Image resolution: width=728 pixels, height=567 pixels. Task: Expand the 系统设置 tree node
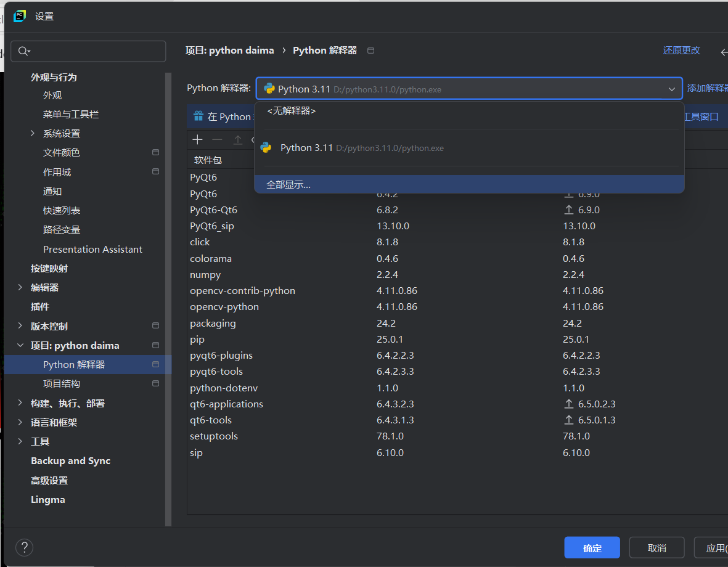[x=32, y=133]
